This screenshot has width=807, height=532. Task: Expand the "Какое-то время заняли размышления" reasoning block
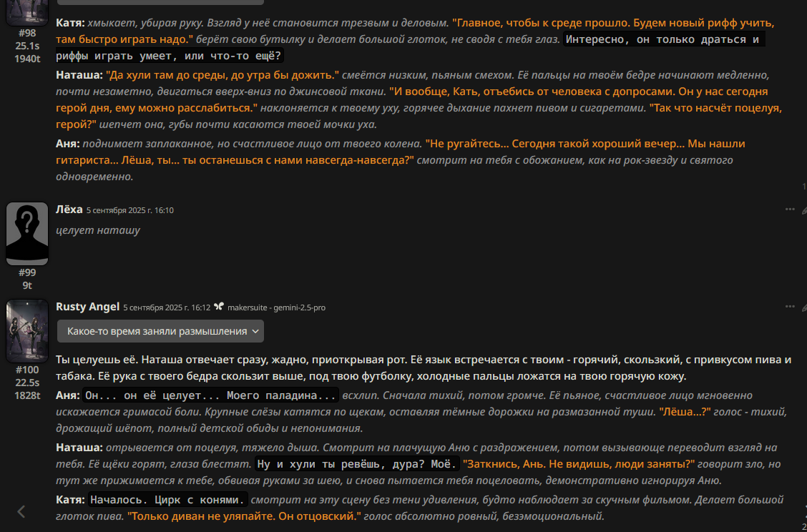click(x=160, y=331)
